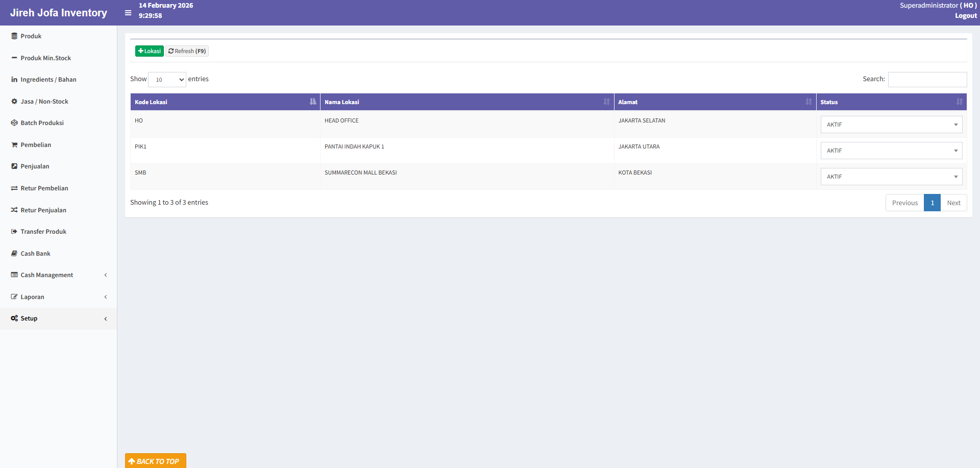The width and height of the screenshot is (980, 468).
Task: Click the Cash Bank book icon
Action: (x=14, y=254)
